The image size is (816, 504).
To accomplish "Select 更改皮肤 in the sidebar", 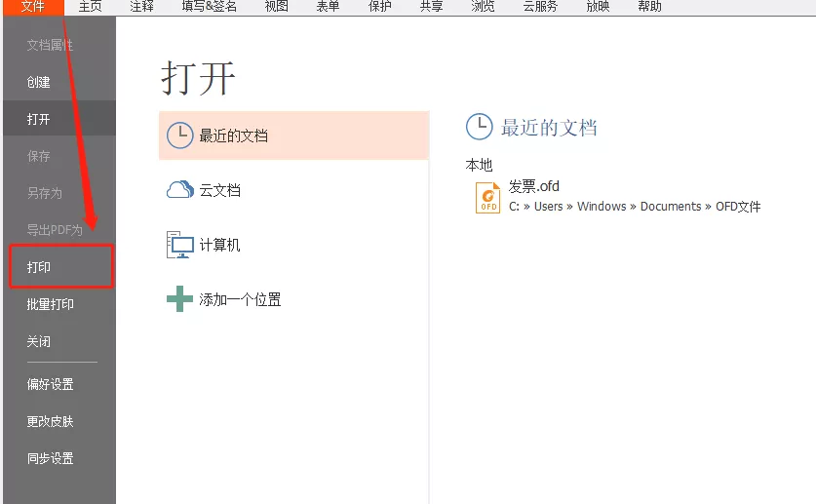I will pos(50,421).
